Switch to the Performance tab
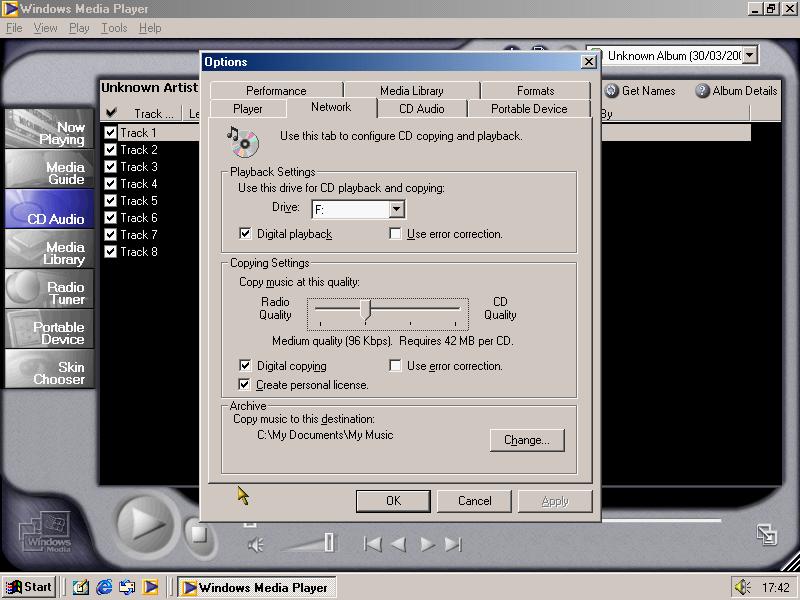Viewport: 800px width, 600px height. point(276,91)
